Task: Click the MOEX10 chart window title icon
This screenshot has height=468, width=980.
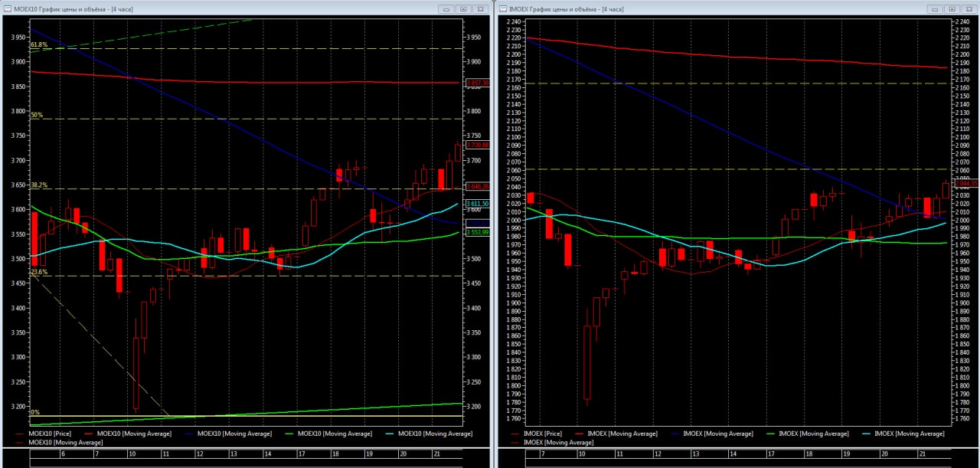Action: [x=8, y=9]
